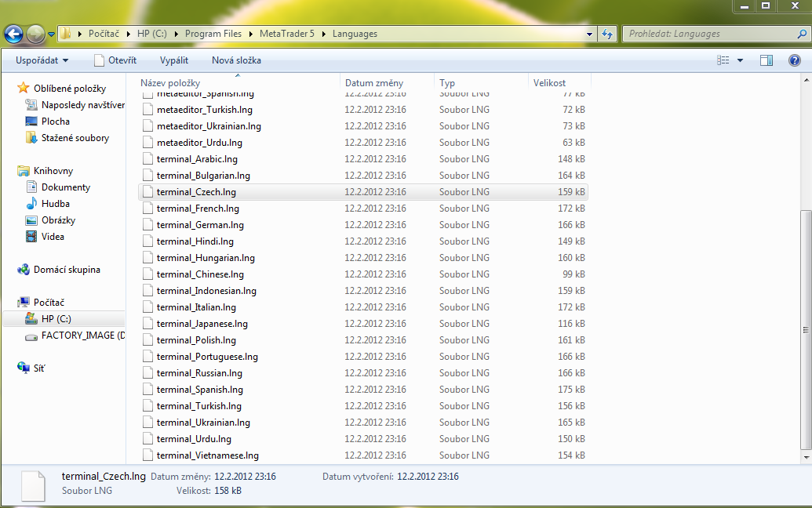Image resolution: width=812 pixels, height=508 pixels.
Task: Toggle the preview pane icon
Action: pos(766,60)
